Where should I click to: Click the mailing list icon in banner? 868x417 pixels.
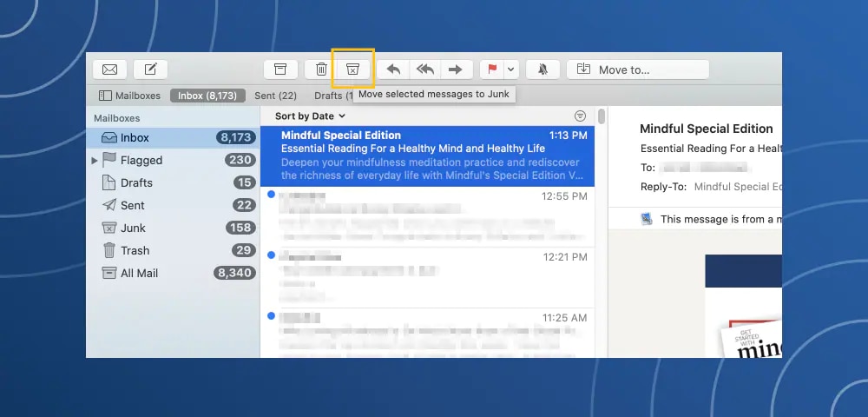tap(647, 219)
